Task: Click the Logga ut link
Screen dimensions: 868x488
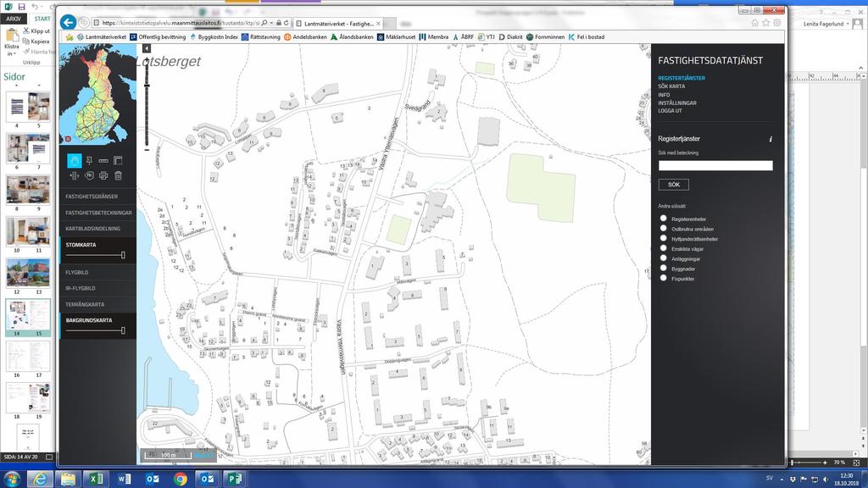Action: point(670,111)
